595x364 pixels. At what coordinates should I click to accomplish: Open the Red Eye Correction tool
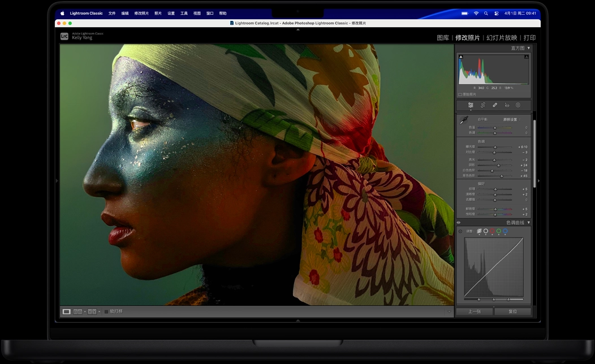pyautogui.click(x=507, y=105)
